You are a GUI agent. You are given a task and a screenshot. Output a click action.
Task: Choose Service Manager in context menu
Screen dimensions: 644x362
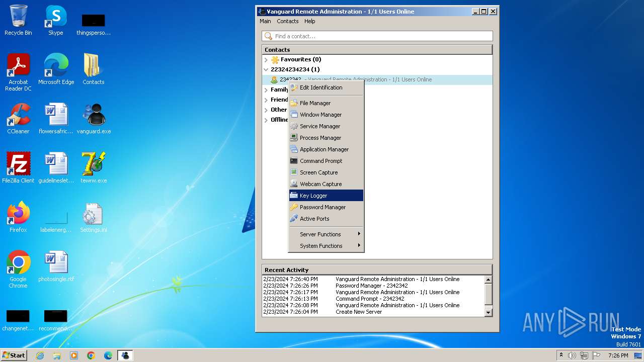click(x=326, y=126)
